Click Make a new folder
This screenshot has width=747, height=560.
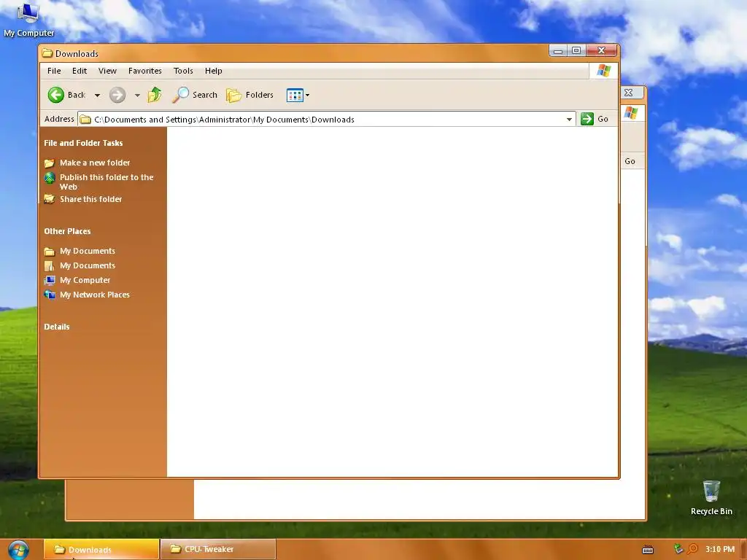(95, 163)
